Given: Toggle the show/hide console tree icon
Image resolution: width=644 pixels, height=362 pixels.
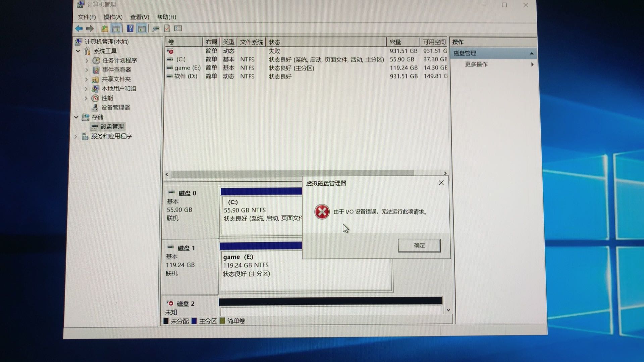Looking at the screenshot, I should [116, 28].
